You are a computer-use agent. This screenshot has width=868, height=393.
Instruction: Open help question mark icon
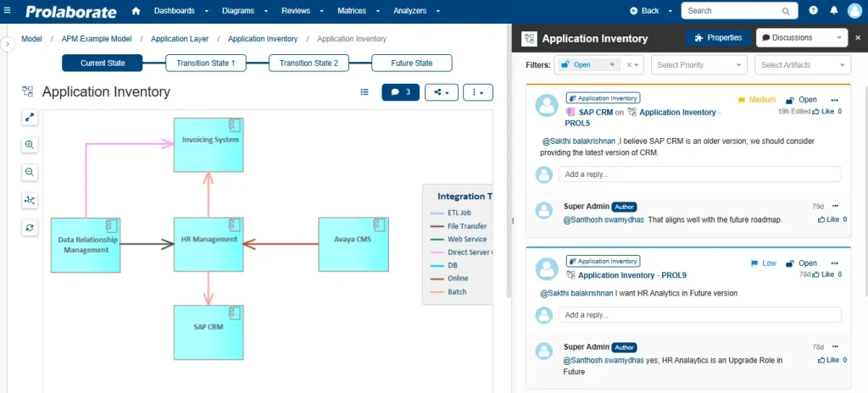click(x=813, y=10)
